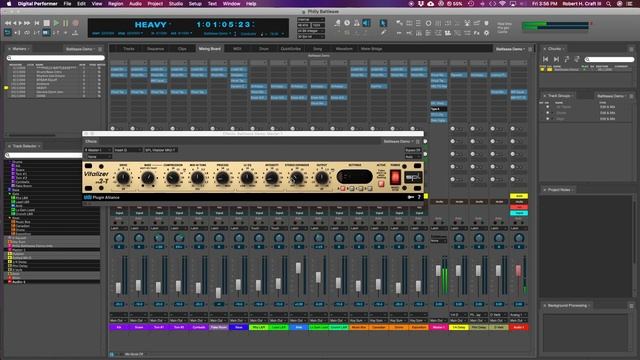640x360 pixels.
Task: Open the Insert slot dropdown in Effects window
Action: [x=128, y=150]
